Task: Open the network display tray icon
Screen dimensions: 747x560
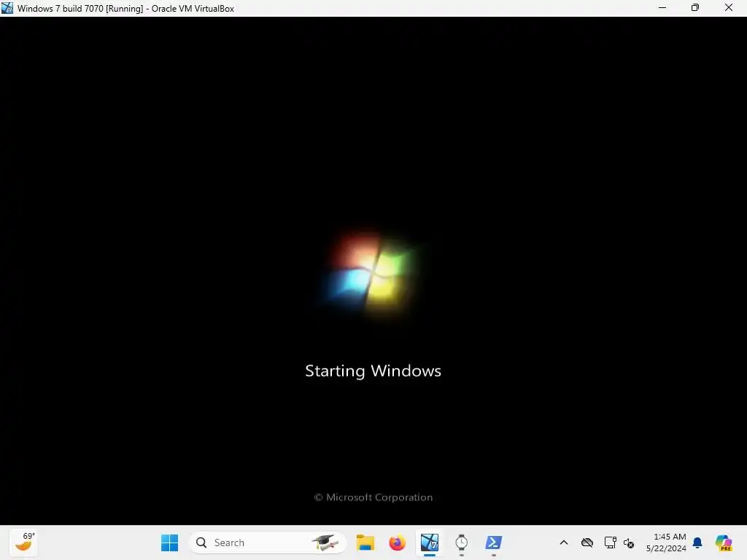Action: click(610, 542)
